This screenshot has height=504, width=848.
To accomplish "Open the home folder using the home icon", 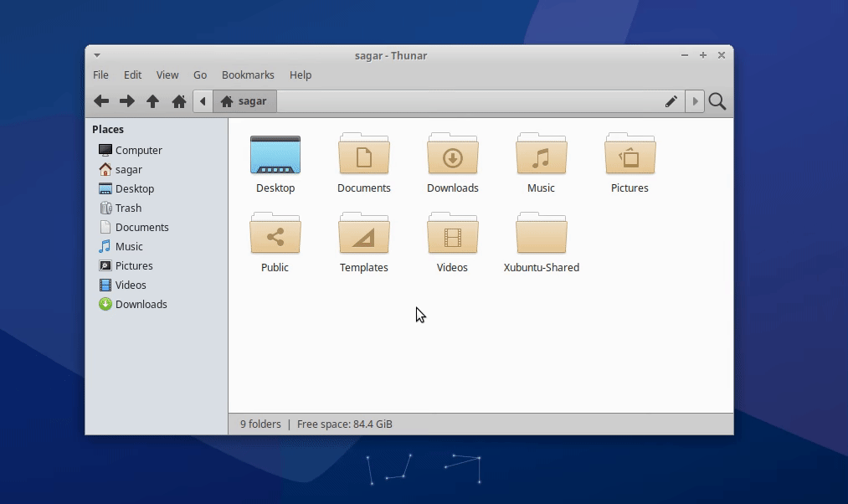I will 178,100.
